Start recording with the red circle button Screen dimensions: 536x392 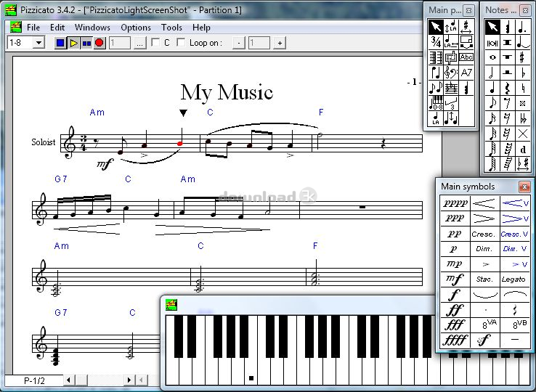tap(100, 43)
